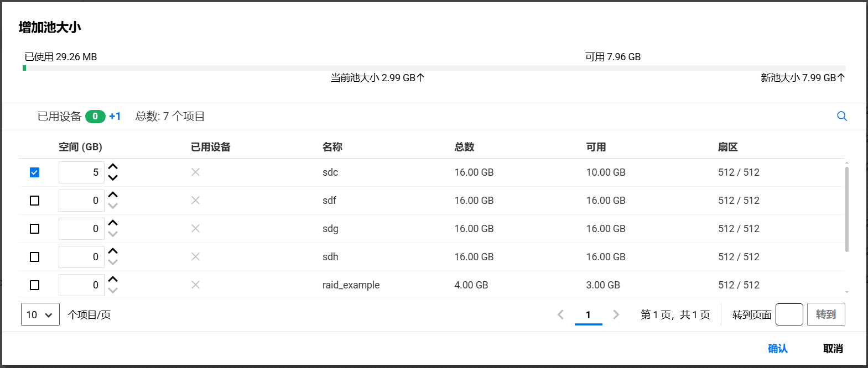The image size is (868, 368).
Task: Click the 可用 column header
Action: [x=596, y=147]
